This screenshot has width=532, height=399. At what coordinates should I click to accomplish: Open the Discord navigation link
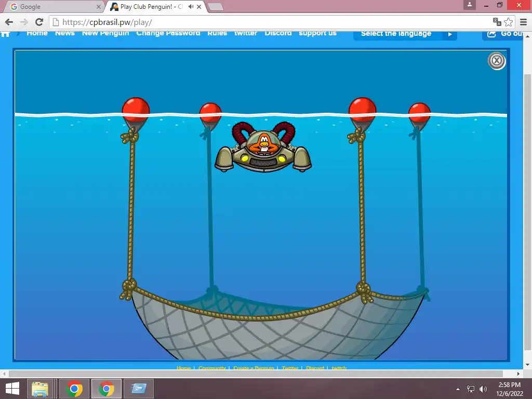(x=278, y=33)
